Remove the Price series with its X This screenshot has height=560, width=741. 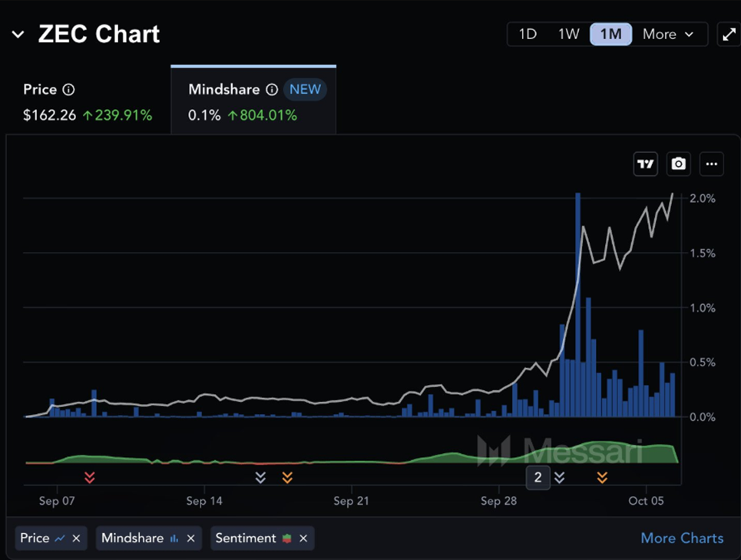click(76, 538)
